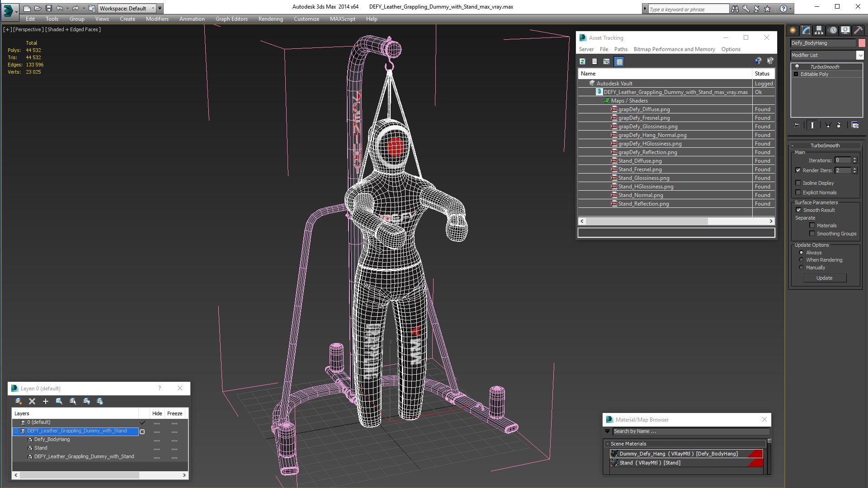Click Defy_BodyHang object color swatch
This screenshot has width=868, height=488.
point(862,43)
